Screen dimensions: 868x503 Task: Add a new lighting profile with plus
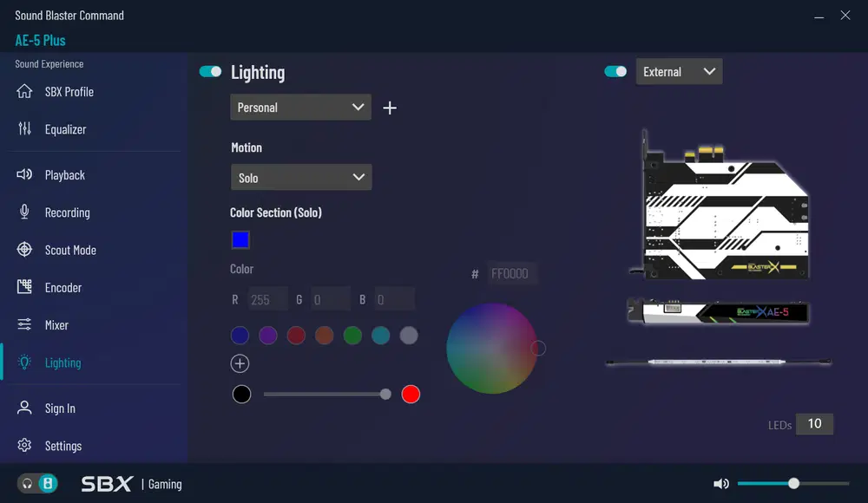[x=390, y=108]
